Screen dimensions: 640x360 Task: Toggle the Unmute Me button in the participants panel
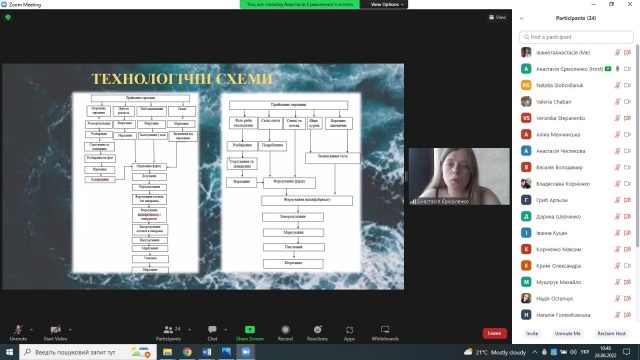point(567,333)
